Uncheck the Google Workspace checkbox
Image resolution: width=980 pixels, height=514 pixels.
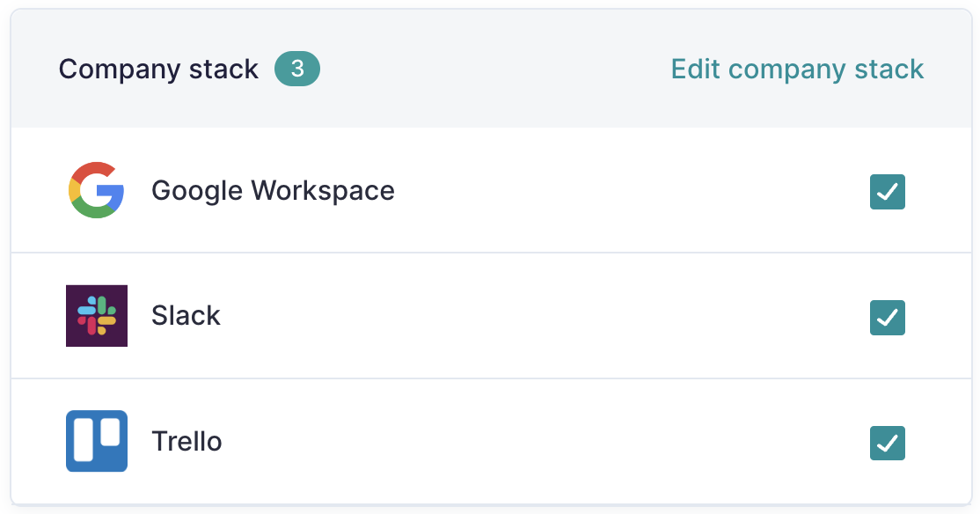coord(888,192)
